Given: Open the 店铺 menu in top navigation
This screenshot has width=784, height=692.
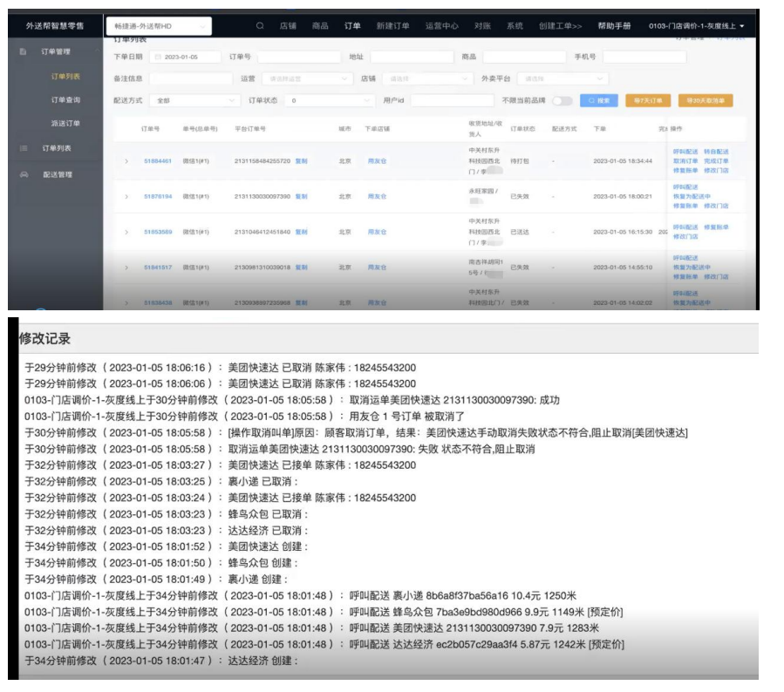Looking at the screenshot, I should coord(288,26).
